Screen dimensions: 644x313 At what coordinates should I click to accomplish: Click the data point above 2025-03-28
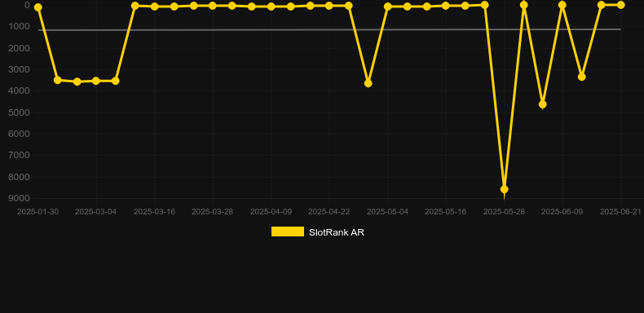tap(212, 6)
